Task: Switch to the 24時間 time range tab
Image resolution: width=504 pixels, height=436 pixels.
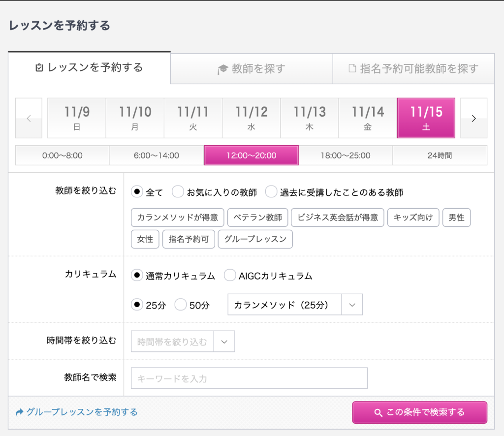Action: coord(440,155)
